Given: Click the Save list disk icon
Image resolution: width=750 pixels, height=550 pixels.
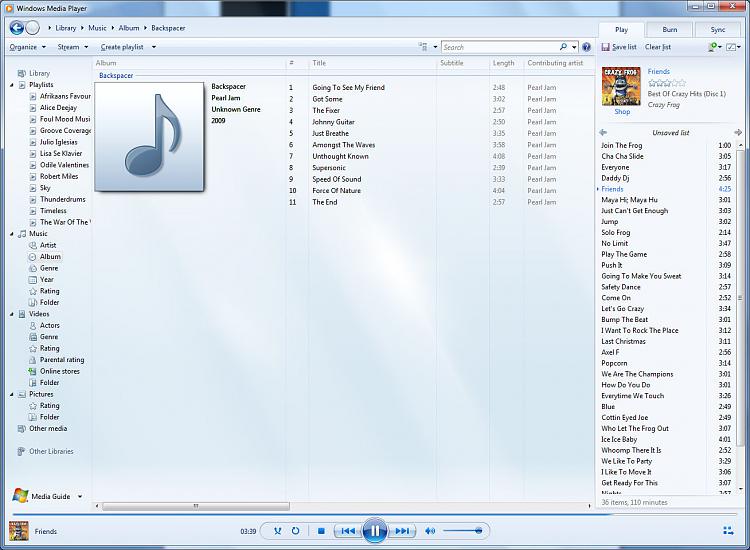Looking at the screenshot, I should point(606,47).
